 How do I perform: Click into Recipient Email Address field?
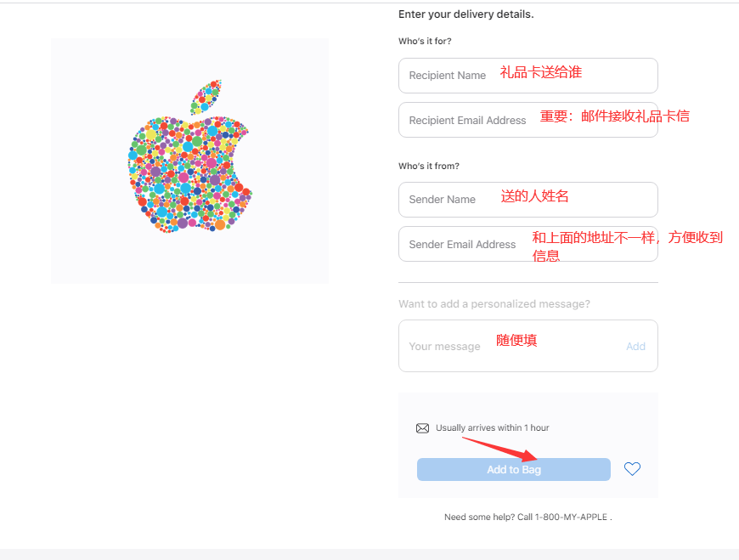click(527, 120)
